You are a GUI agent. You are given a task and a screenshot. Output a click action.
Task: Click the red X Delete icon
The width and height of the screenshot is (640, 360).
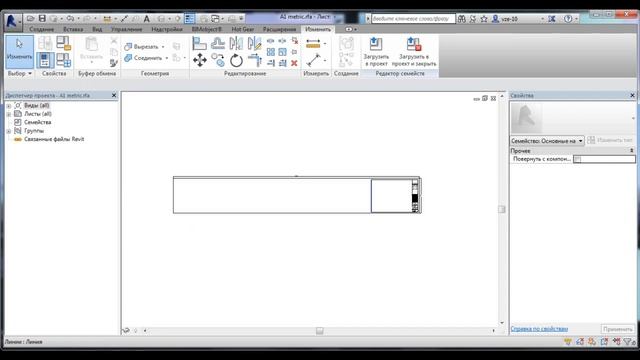(x=294, y=63)
